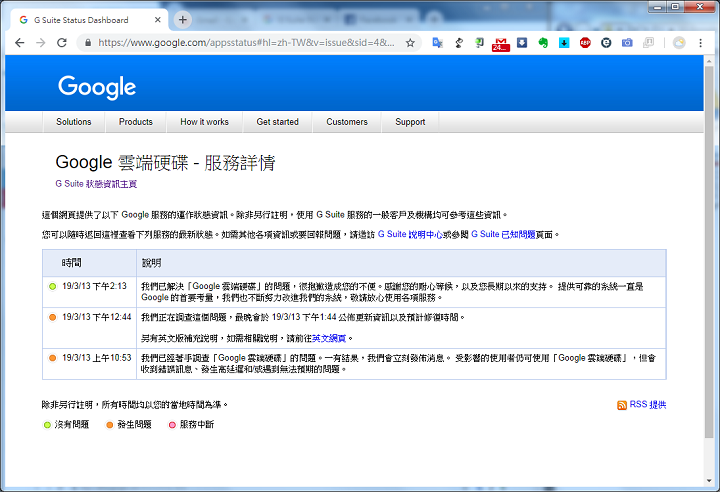720x492 pixels.
Task: Click the 時間 column header
Action: [x=71, y=263]
